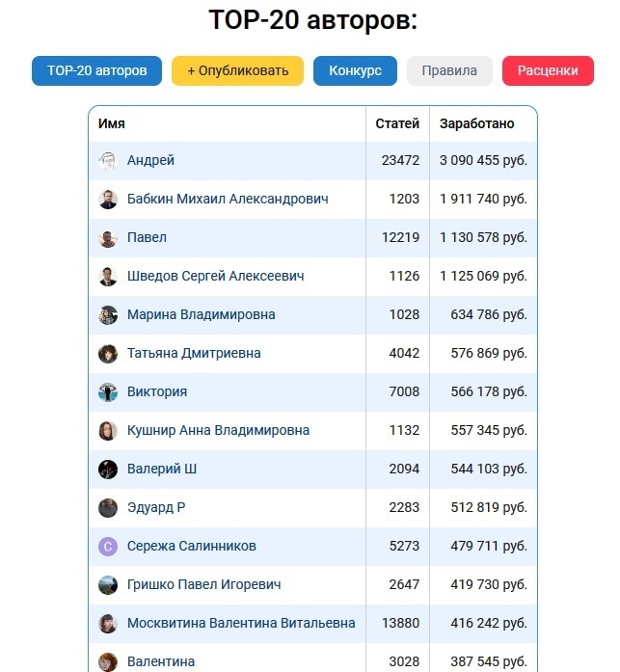The height and width of the screenshot is (672, 620).
Task: Click Павел's profile avatar
Action: pyautogui.click(x=108, y=238)
